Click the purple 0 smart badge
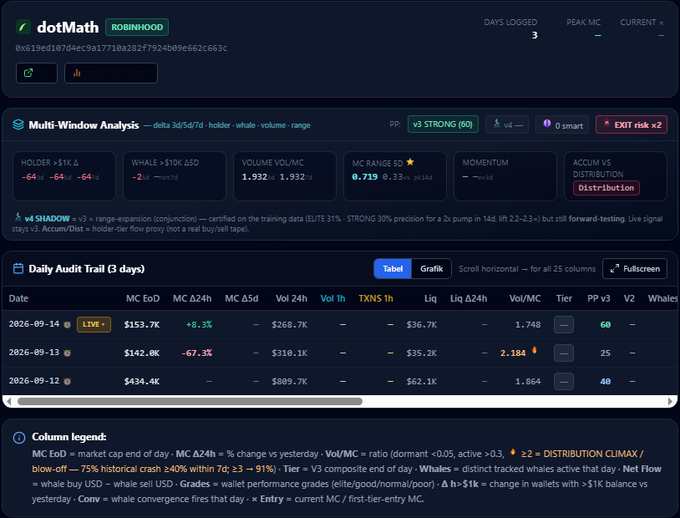 562,125
